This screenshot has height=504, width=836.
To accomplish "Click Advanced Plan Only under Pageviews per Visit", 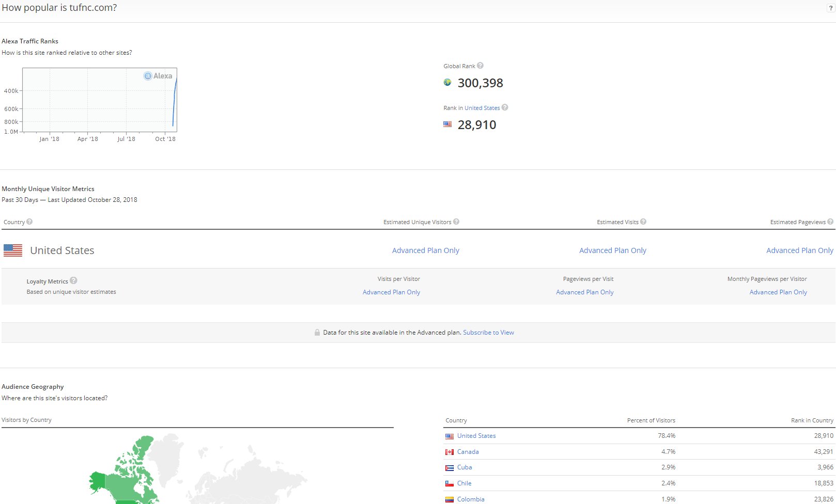I will tap(584, 292).
